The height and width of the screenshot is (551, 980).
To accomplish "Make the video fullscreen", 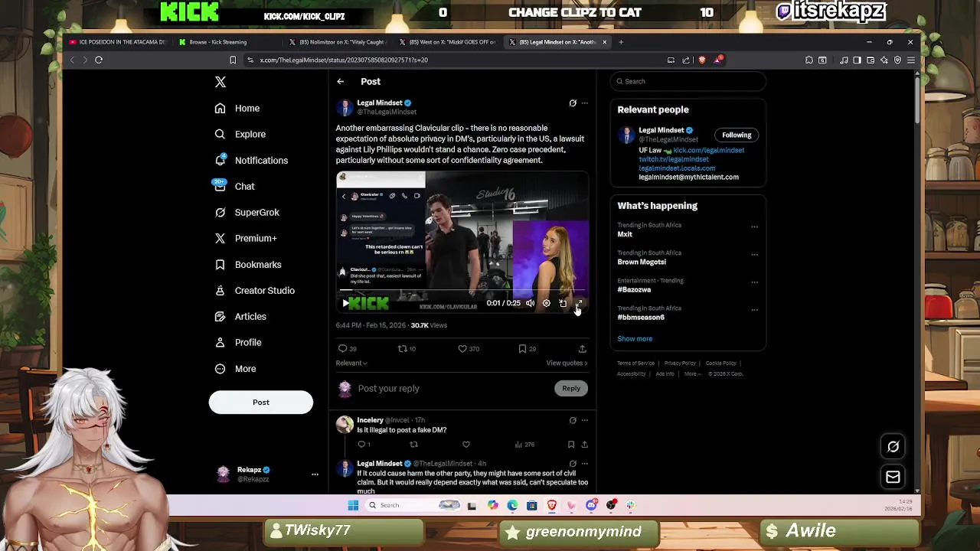I will [x=579, y=303].
